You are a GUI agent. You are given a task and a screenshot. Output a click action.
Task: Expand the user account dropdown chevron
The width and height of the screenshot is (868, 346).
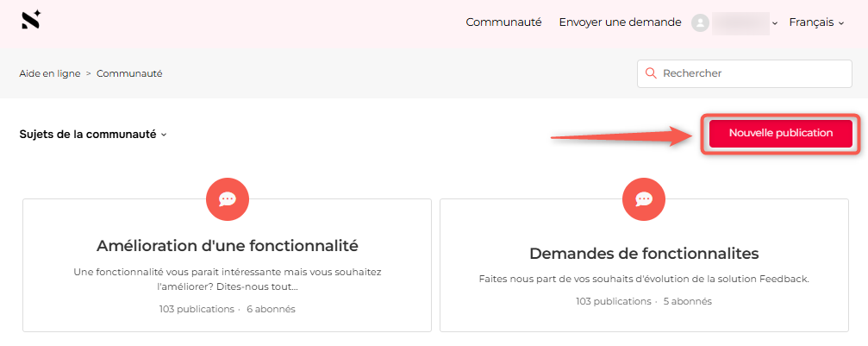tap(775, 23)
